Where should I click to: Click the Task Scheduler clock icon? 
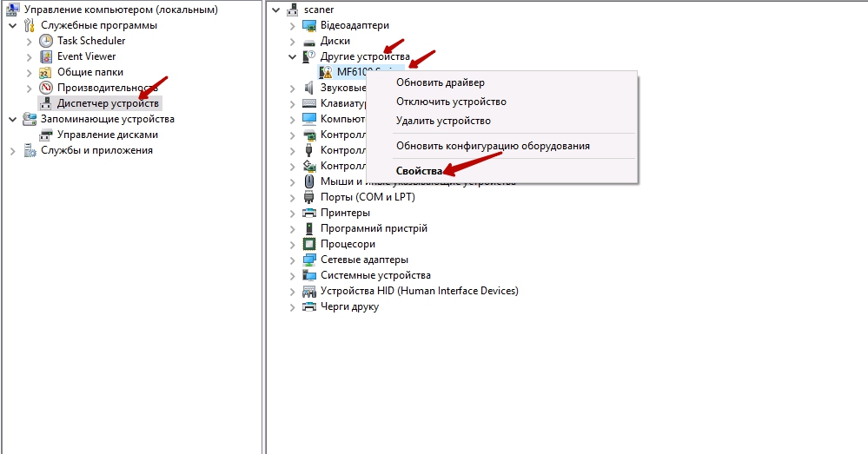point(46,41)
